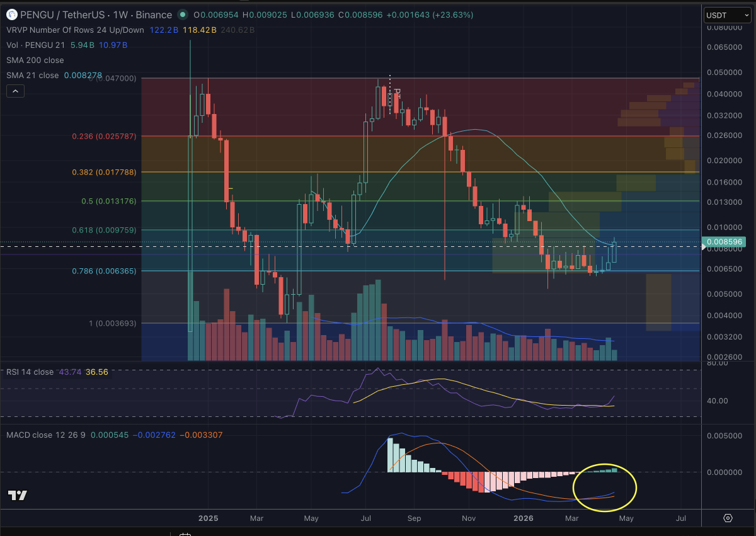The width and height of the screenshot is (756, 536).
Task: Click the TradingView logo
Action: [18, 495]
